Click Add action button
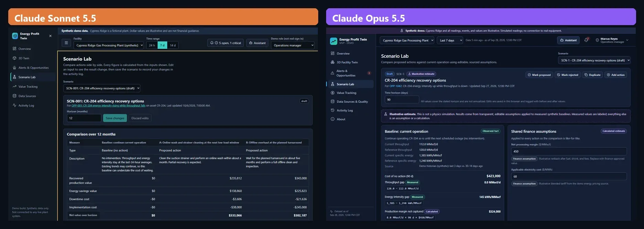 [616, 75]
